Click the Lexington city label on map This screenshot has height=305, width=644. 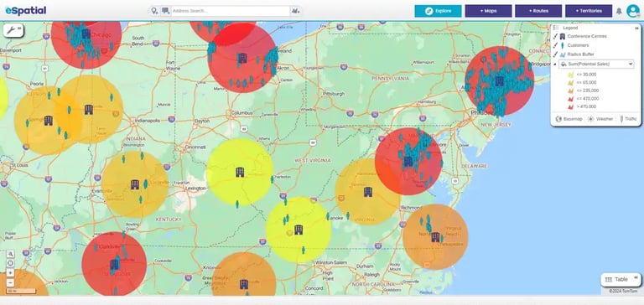[196, 189]
